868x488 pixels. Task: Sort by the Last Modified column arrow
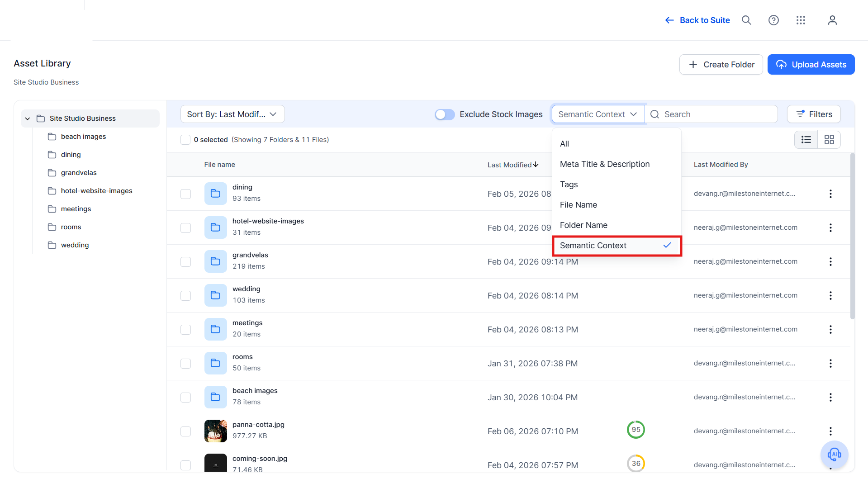[x=536, y=165]
